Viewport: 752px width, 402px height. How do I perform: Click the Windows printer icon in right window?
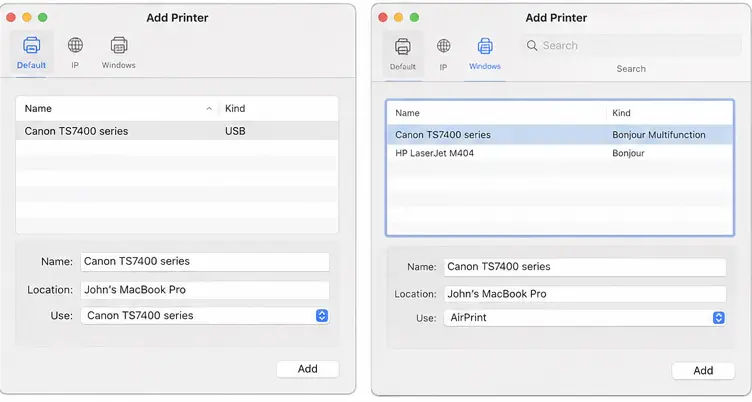click(x=485, y=46)
